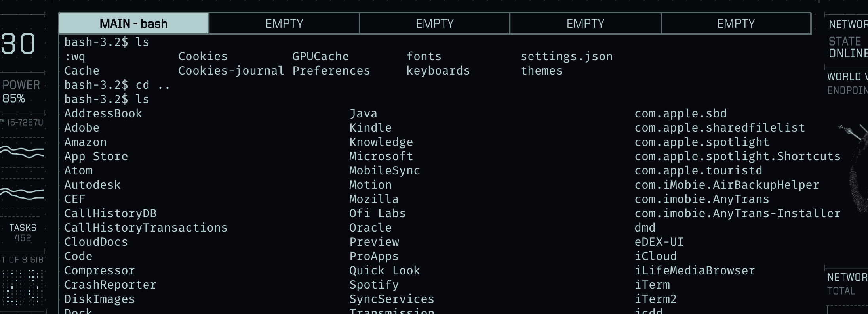This screenshot has height=314, width=868.
Task: Select the 'com.iMobie.AirBackupHelper' entry
Action: point(727,185)
